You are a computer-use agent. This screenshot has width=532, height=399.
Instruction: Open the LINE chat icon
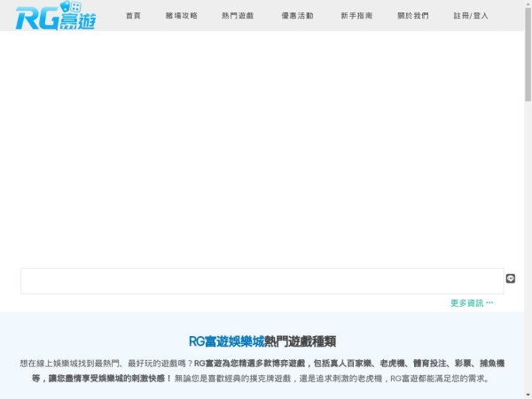tap(511, 278)
